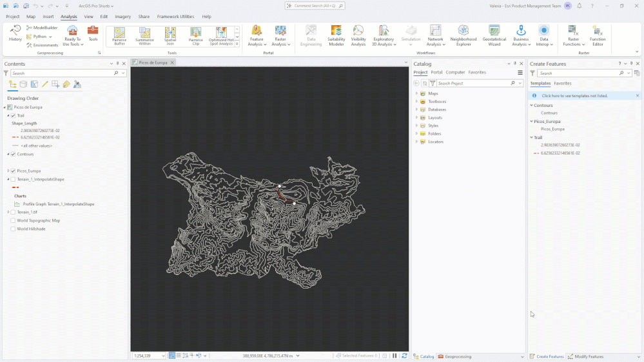Open the Neighborhood Explorer tool
The image size is (644, 362).
(x=463, y=35)
